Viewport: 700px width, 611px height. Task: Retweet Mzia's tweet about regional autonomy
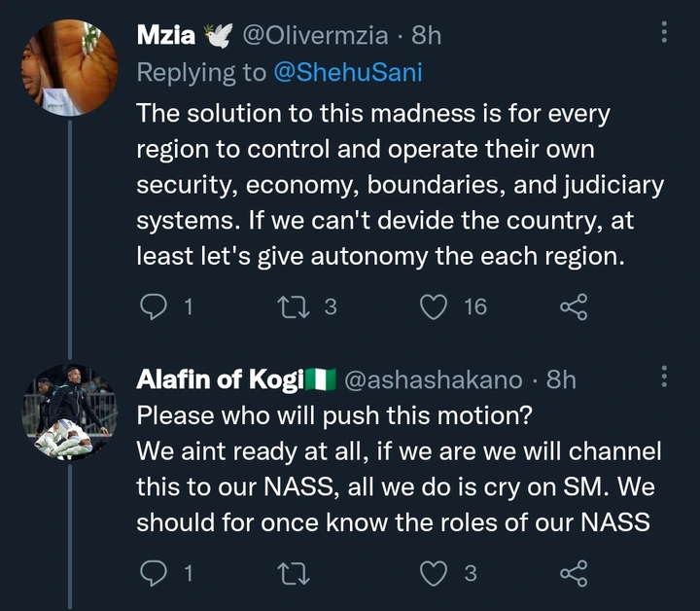(290, 307)
